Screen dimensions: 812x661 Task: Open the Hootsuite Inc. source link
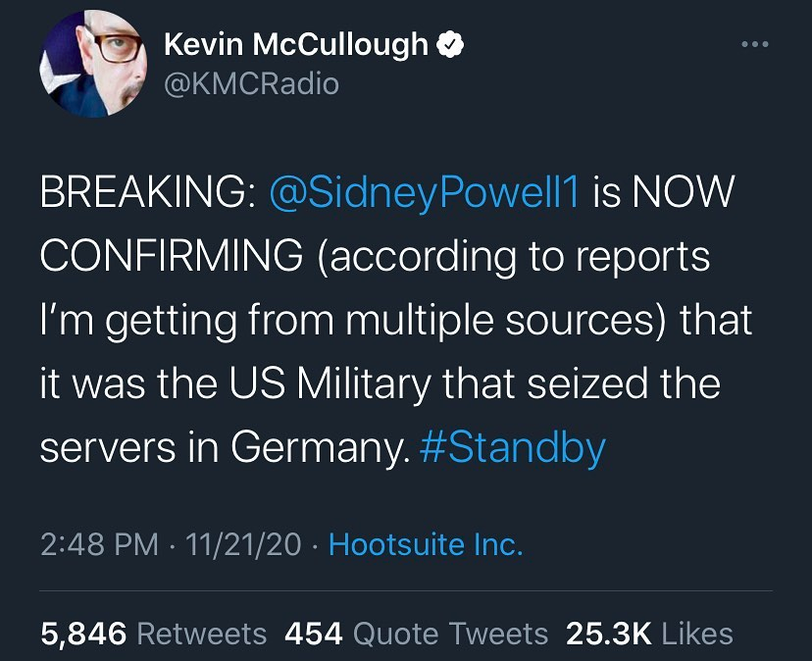click(425, 545)
